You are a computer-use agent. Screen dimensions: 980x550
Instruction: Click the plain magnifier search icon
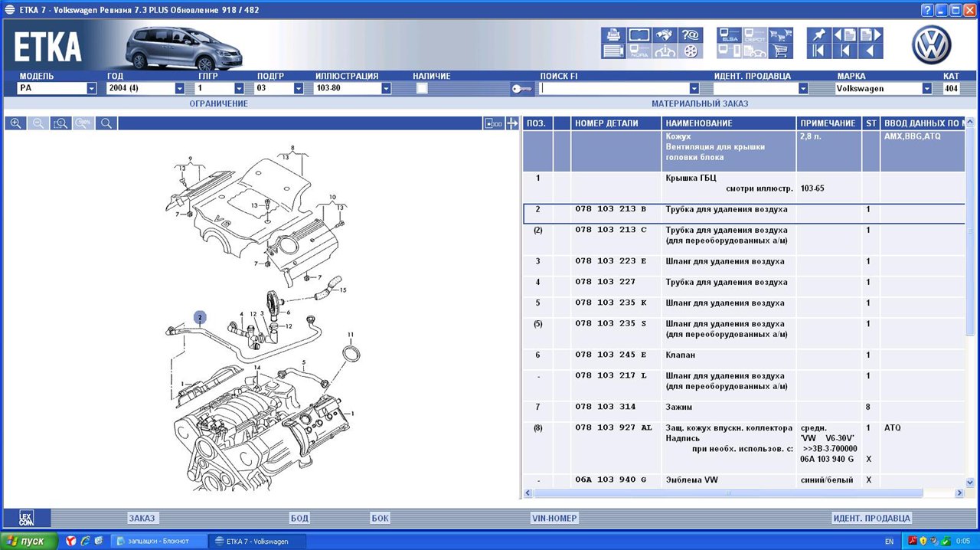point(107,123)
